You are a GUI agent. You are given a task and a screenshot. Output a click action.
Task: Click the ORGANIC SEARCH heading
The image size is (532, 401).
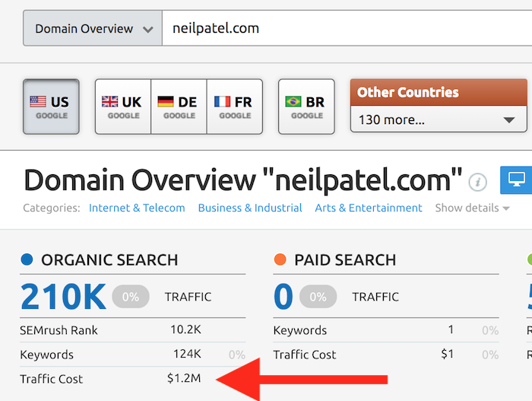[x=109, y=260]
